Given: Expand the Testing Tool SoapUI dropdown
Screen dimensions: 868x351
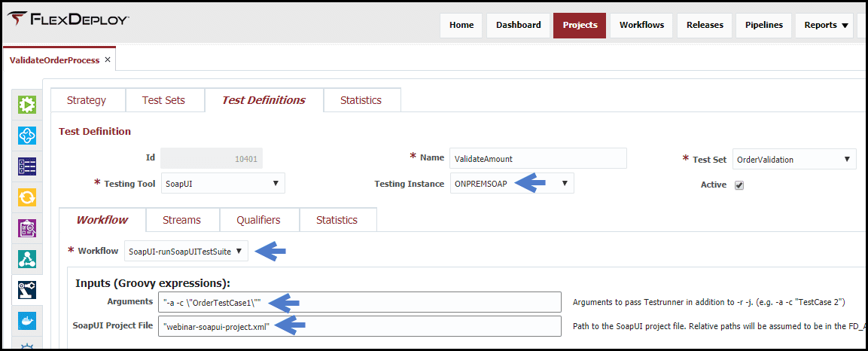Looking at the screenshot, I should click(x=223, y=183).
